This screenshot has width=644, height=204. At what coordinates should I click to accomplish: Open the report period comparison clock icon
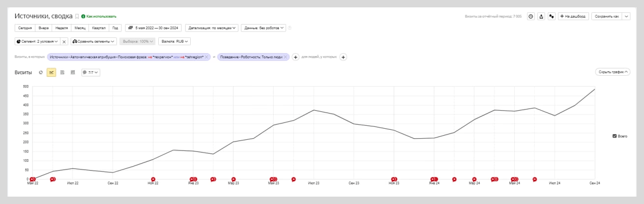click(531, 16)
